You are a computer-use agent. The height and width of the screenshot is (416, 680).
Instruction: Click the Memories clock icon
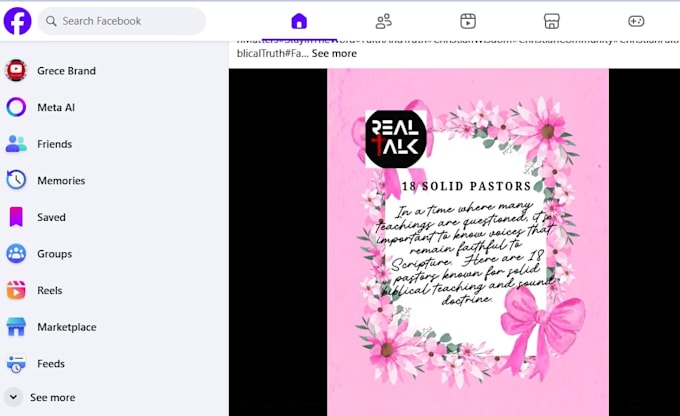[x=16, y=180]
